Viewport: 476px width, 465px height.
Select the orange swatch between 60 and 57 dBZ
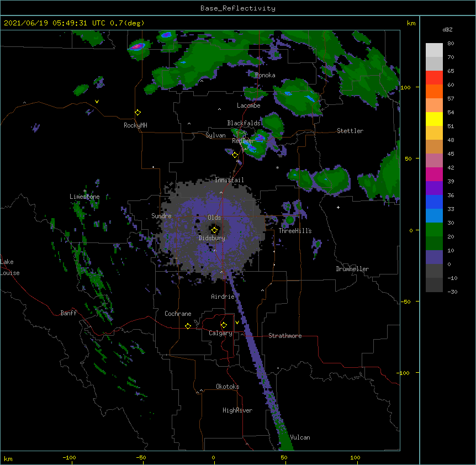pyautogui.click(x=434, y=91)
